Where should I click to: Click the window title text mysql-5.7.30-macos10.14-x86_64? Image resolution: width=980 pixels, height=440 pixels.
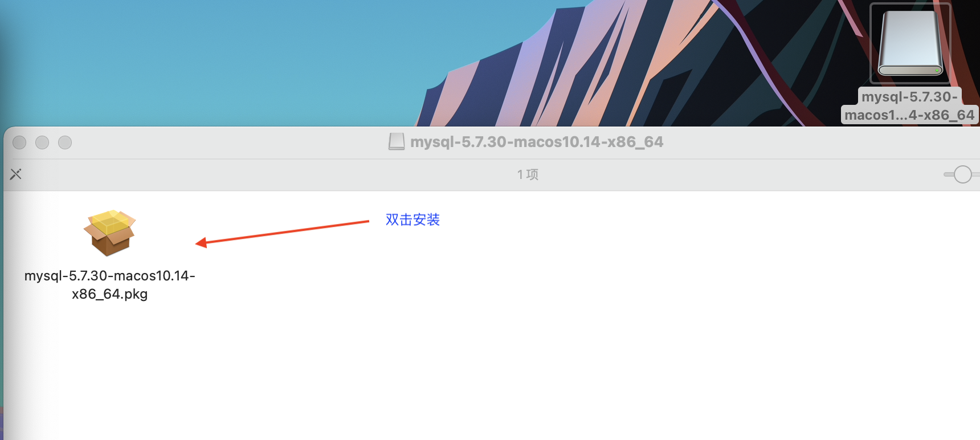pyautogui.click(x=537, y=142)
